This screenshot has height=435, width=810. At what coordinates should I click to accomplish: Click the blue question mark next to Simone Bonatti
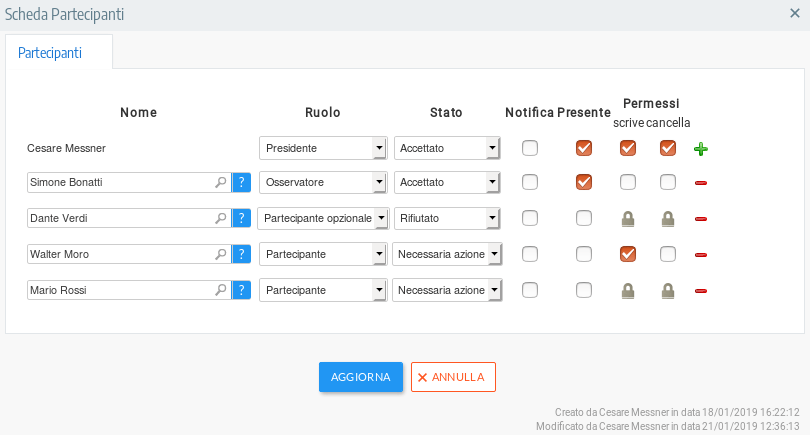tap(241, 182)
